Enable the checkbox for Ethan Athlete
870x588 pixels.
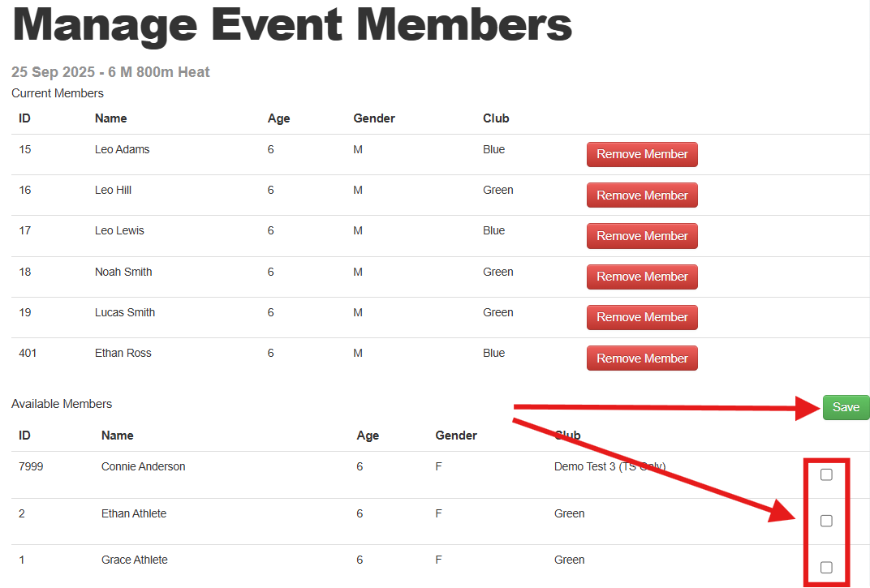coord(826,521)
